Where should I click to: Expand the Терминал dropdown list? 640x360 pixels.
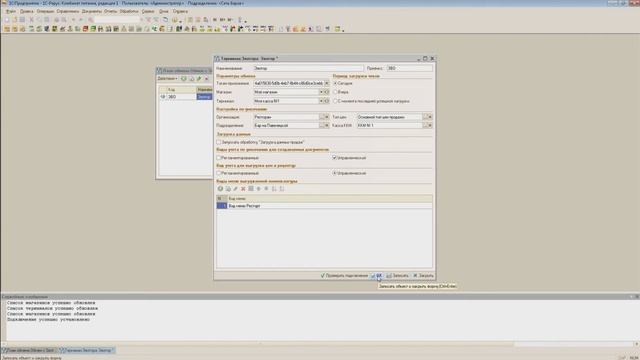tap(321, 101)
